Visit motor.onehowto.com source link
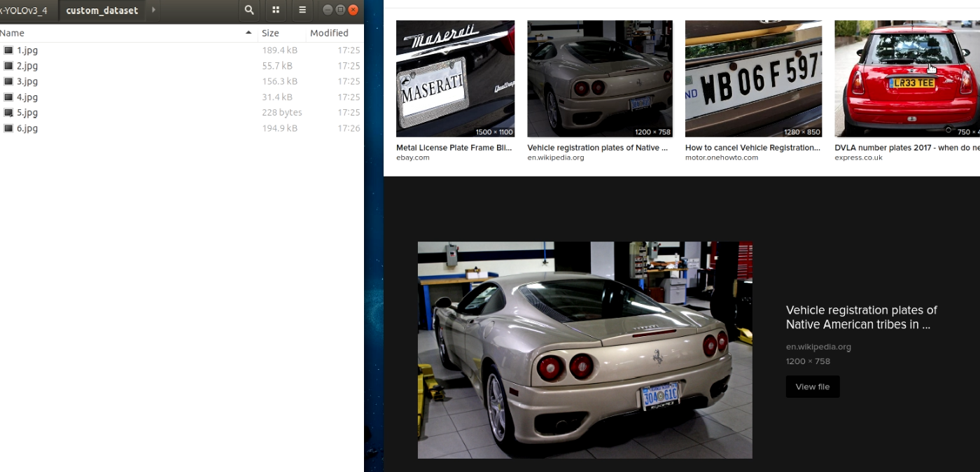The width and height of the screenshot is (980, 472). pyautogui.click(x=722, y=158)
